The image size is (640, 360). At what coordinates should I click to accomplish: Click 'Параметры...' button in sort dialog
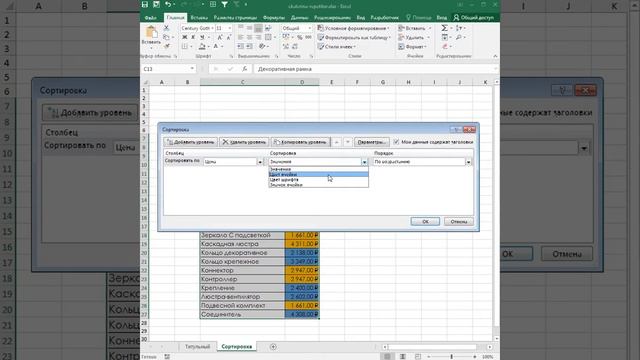[x=371, y=142]
